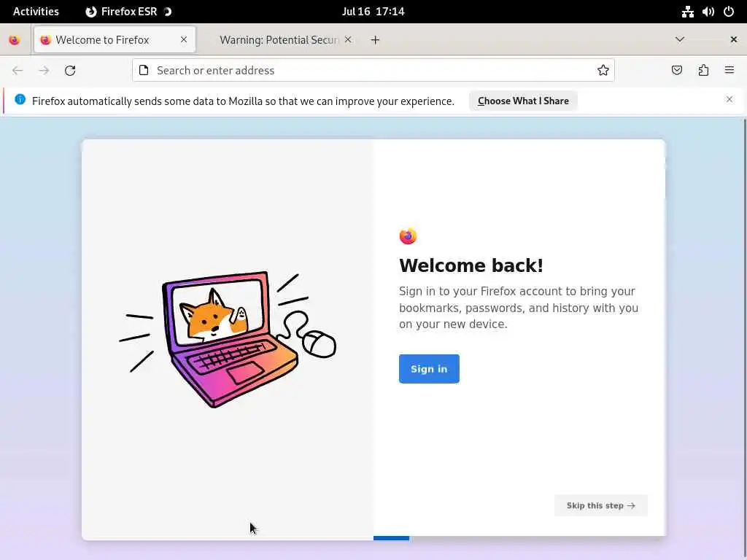This screenshot has height=560, width=747.
Task: Open the power menu icon
Action: pos(729,12)
